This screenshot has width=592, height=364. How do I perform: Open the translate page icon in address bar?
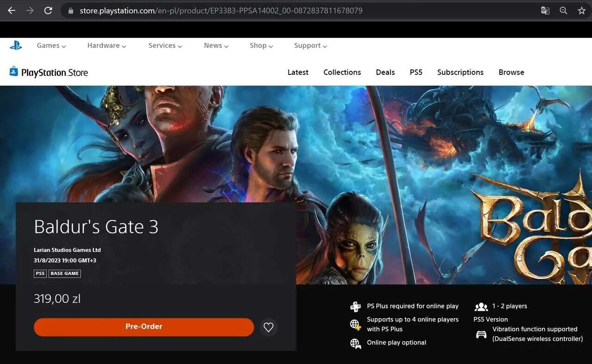pos(545,10)
